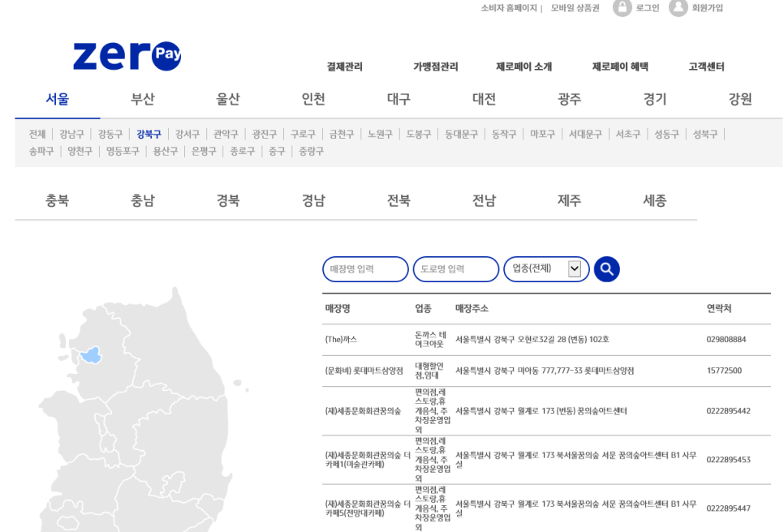The height and width of the screenshot is (532, 784).
Task: Choose the 성동구 district
Action: (666, 134)
